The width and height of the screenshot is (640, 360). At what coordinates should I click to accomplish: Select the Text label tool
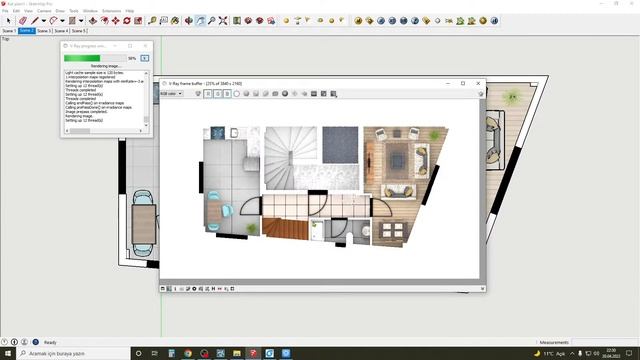tap(164, 20)
